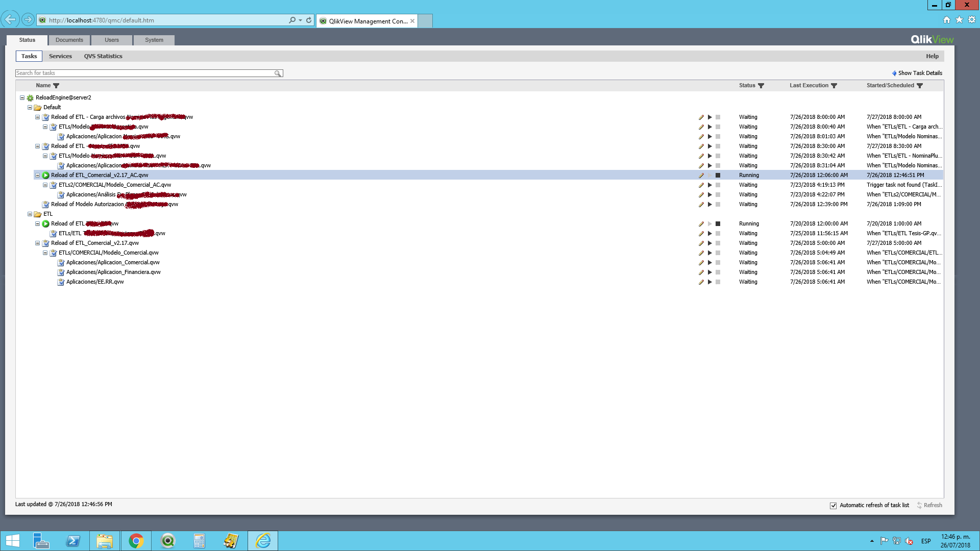
Task: Select Aplicaciones/EE.RR.qvw tree item
Action: point(95,282)
